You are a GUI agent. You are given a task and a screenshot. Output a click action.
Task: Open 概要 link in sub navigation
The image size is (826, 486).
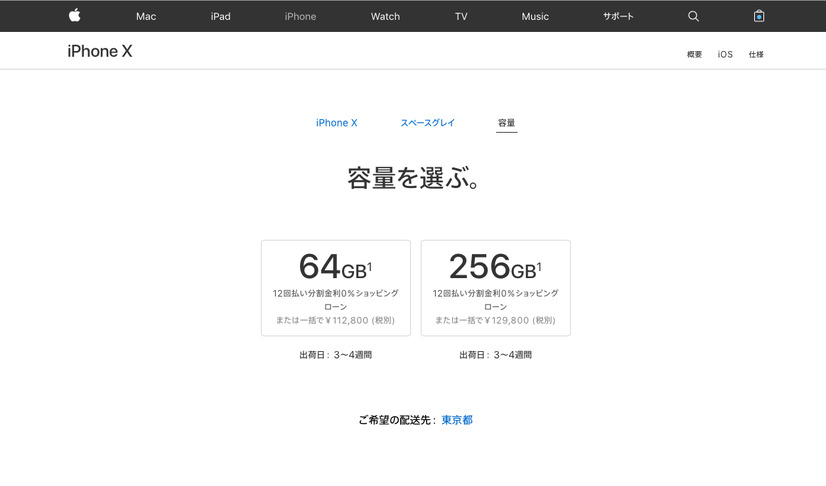tap(694, 54)
